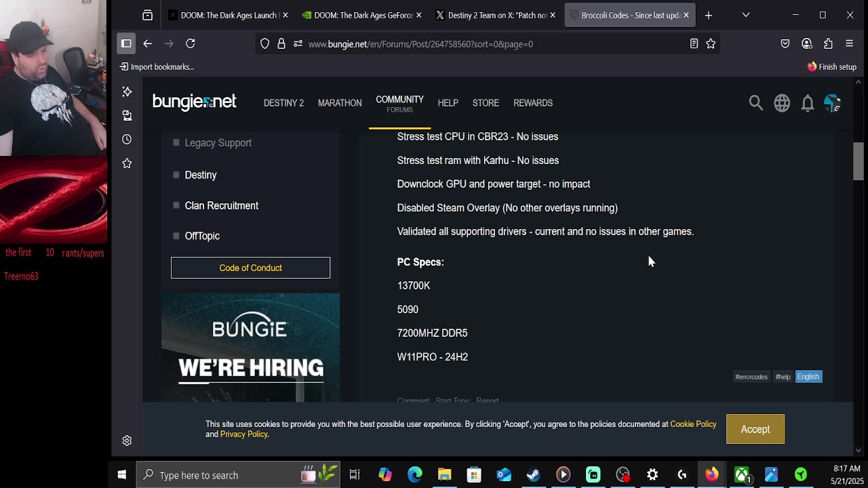Viewport: 868px width, 488px height.
Task: Open history panel in Firefox sidebar
Action: tap(127, 139)
